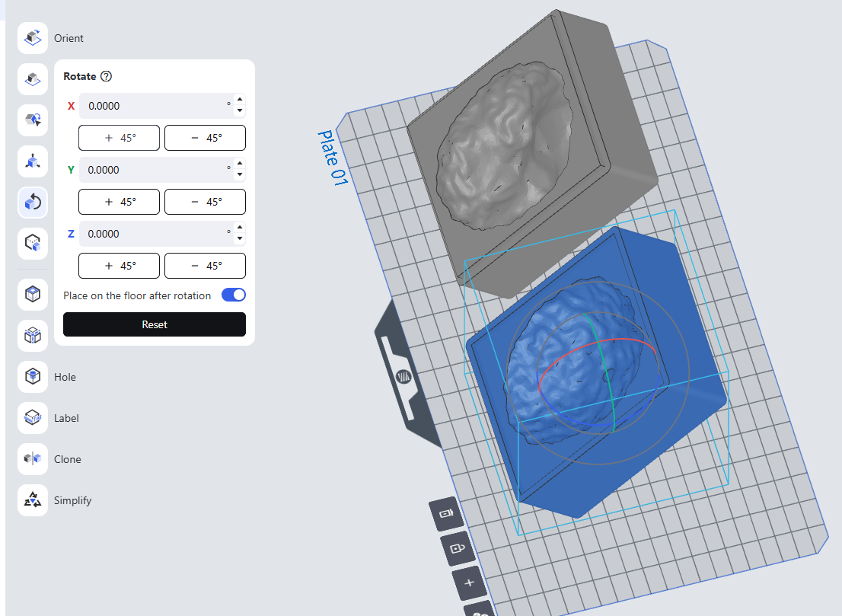The image size is (842, 616).
Task: Click the Plate 01 label
Action: (x=333, y=158)
